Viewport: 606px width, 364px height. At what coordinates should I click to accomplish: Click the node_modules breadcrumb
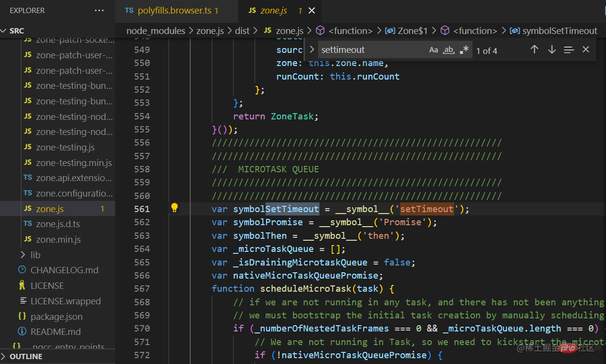coord(155,31)
